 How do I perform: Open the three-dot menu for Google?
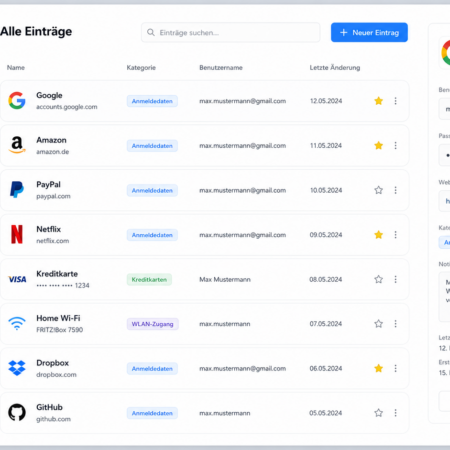point(395,101)
